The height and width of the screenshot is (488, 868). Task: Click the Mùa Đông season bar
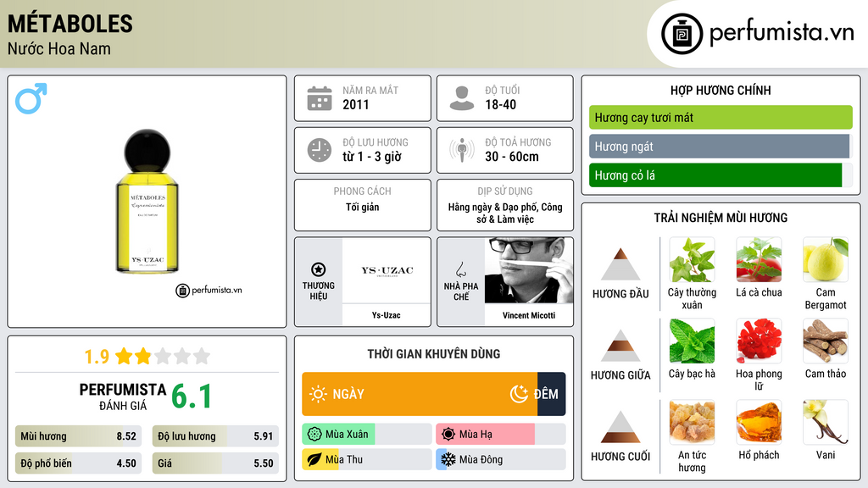tap(500, 459)
